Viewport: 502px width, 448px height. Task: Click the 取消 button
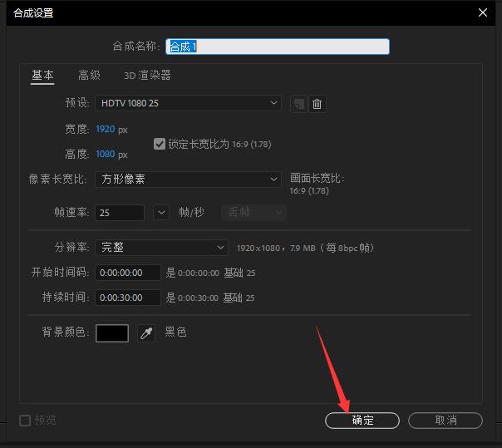pyautogui.click(x=445, y=421)
